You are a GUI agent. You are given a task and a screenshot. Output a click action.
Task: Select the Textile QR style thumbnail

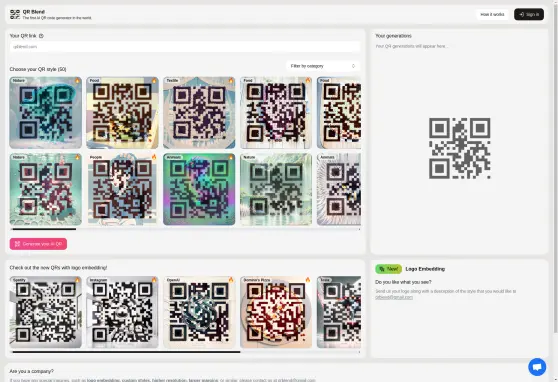(x=199, y=113)
